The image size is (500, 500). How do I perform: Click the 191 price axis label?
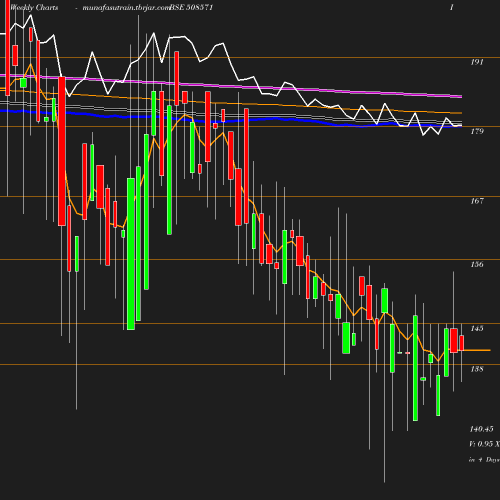[x=477, y=62]
